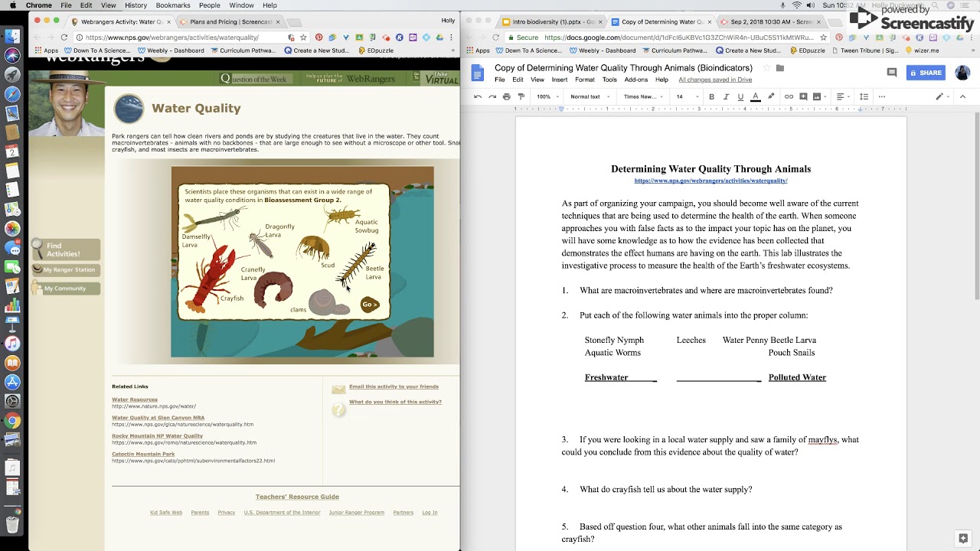Open Teachers' Resource Guide link
Viewport: 980px width, 551px height.
tap(297, 497)
